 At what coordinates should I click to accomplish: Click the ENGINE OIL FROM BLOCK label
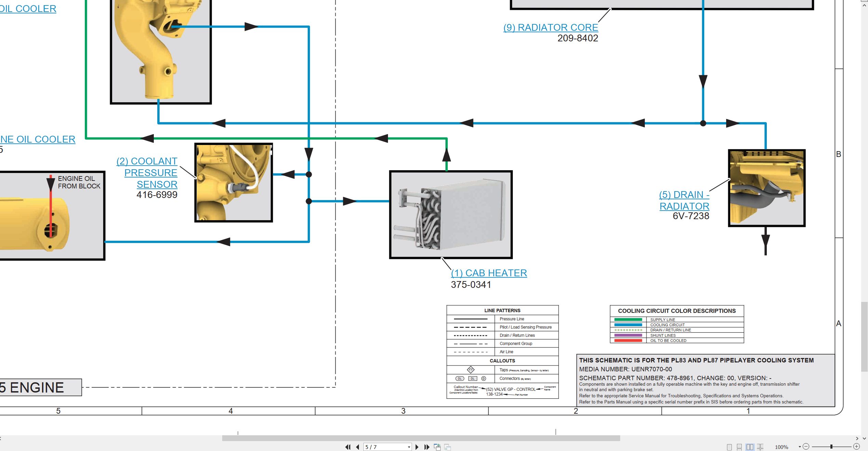click(79, 182)
